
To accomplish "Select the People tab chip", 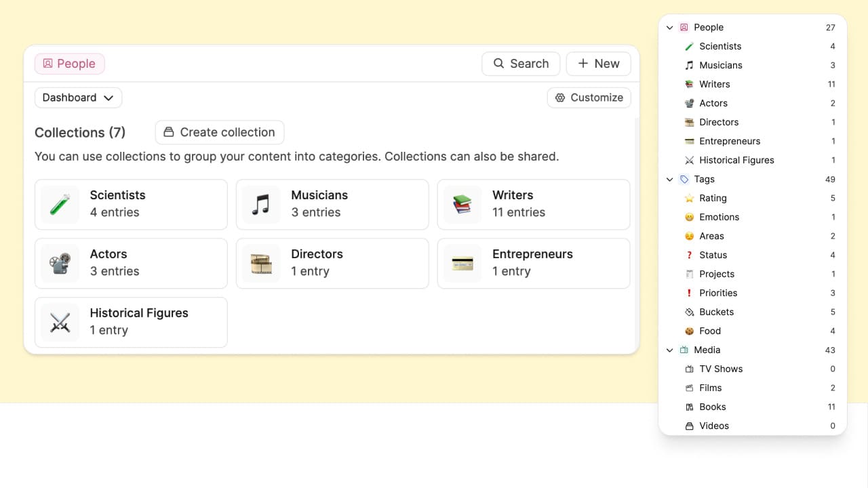I will tap(69, 64).
